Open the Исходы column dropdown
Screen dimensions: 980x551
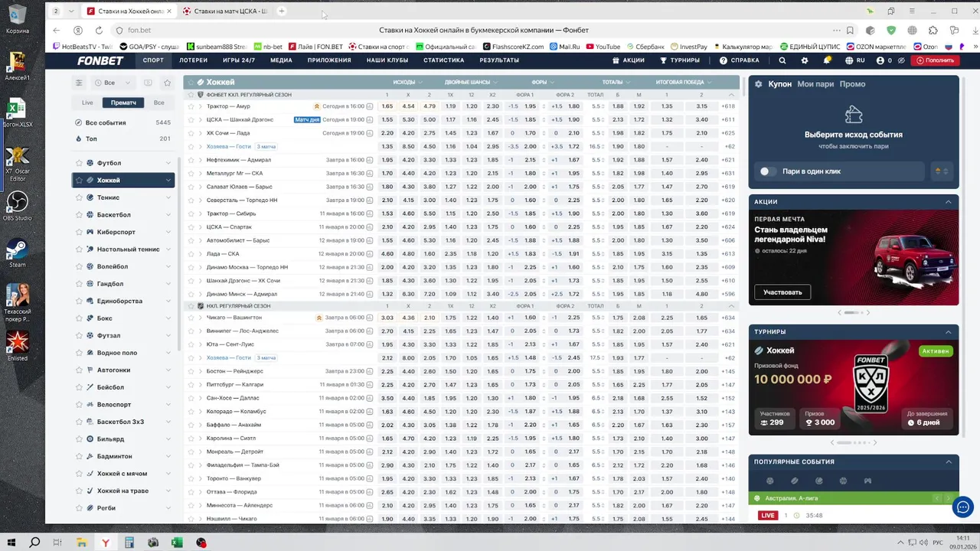click(407, 82)
